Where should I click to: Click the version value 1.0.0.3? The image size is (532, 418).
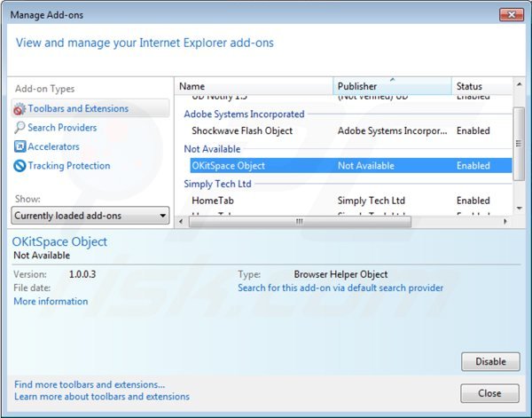pyautogui.click(x=82, y=274)
